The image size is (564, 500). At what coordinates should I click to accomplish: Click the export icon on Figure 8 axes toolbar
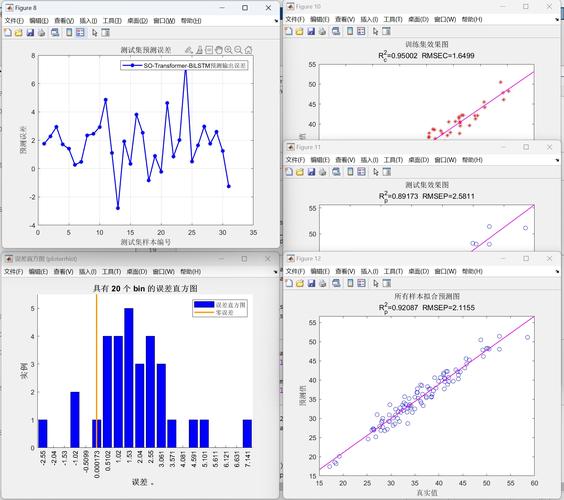[189, 50]
